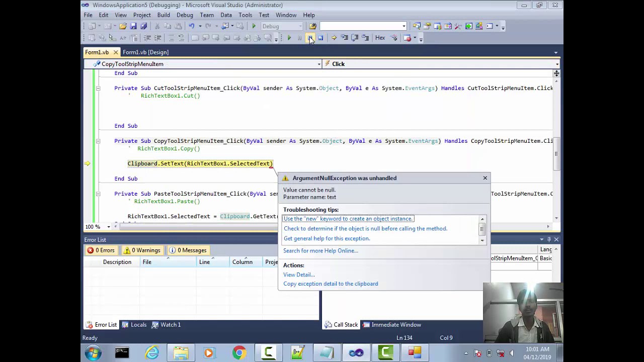The width and height of the screenshot is (644, 362).
Task: Collapse the CutToolStripMenuItem_Click sub outline
Action: pyautogui.click(x=98, y=88)
